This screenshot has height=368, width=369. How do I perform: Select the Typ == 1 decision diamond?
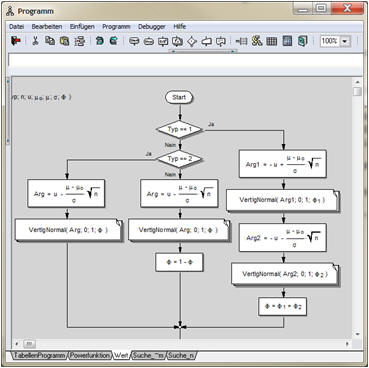pyautogui.click(x=180, y=129)
